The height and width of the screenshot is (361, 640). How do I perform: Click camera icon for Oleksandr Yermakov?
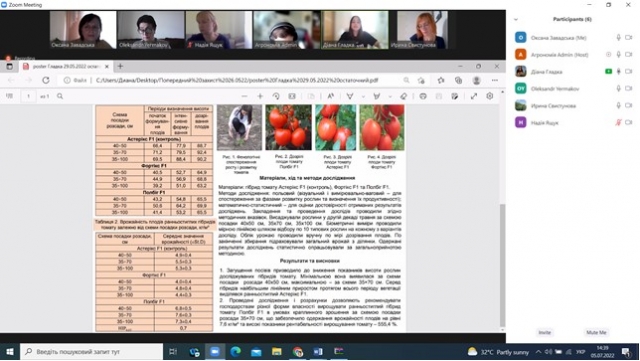point(629,88)
